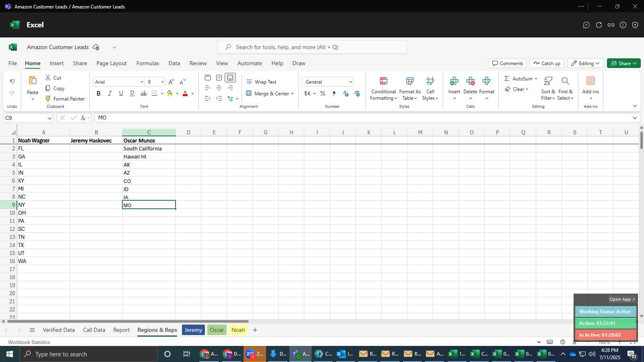Click the Insert cells icon
The width and height of the screenshot is (644, 362).
(x=454, y=81)
